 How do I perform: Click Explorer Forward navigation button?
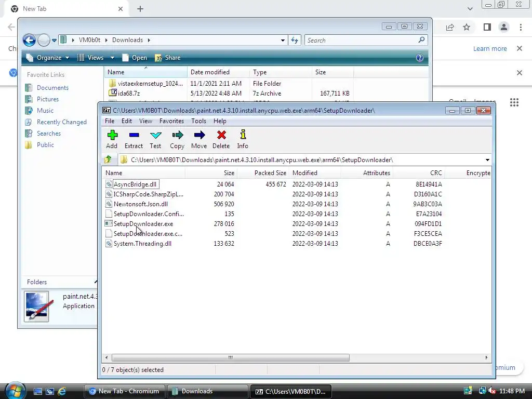point(44,40)
